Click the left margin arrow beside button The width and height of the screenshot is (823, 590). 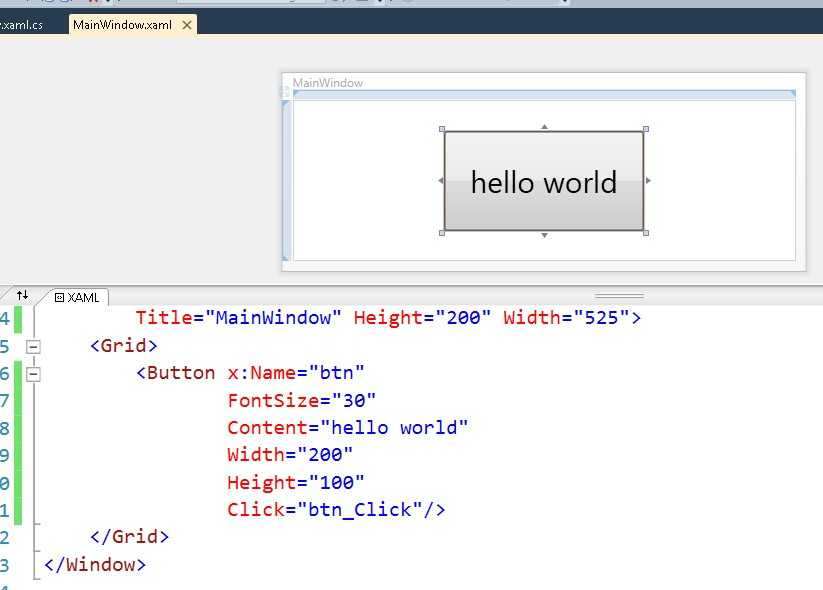441,181
